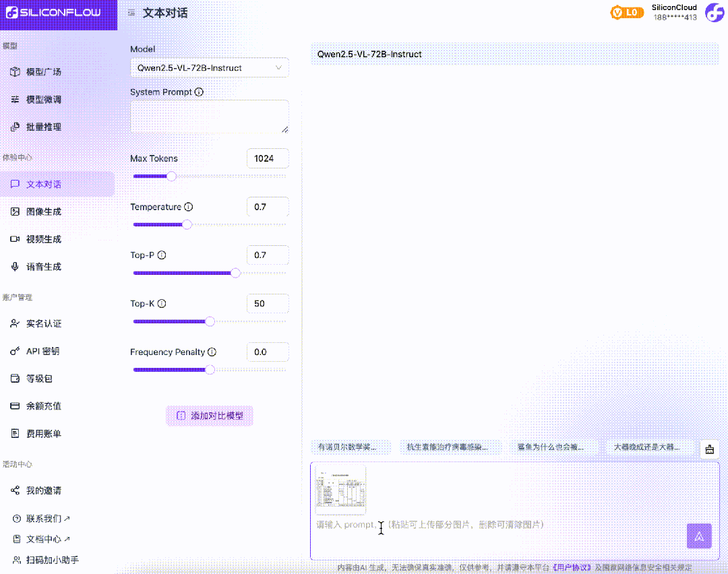Click the Top-P slider handle
The height and width of the screenshot is (574, 728).
[x=235, y=273]
